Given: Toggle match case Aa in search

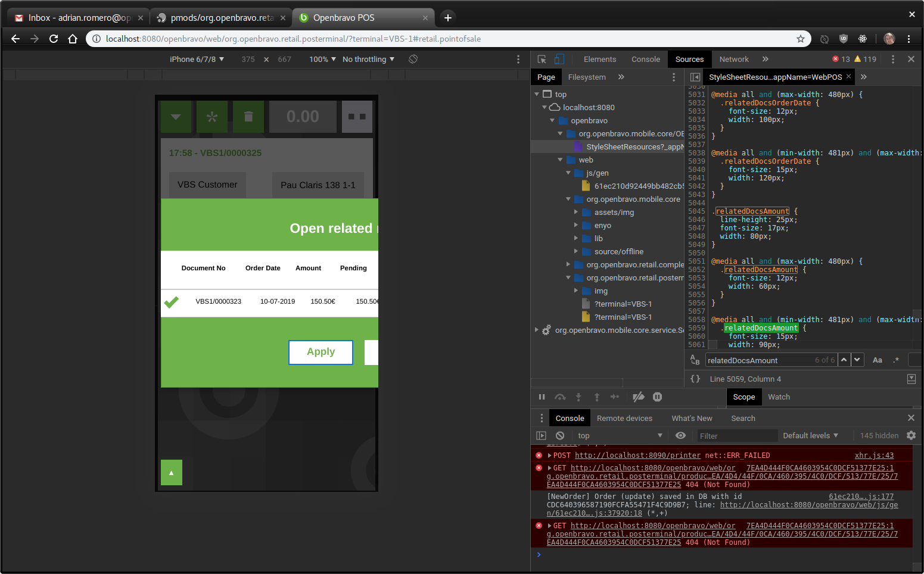Looking at the screenshot, I should [x=877, y=360].
